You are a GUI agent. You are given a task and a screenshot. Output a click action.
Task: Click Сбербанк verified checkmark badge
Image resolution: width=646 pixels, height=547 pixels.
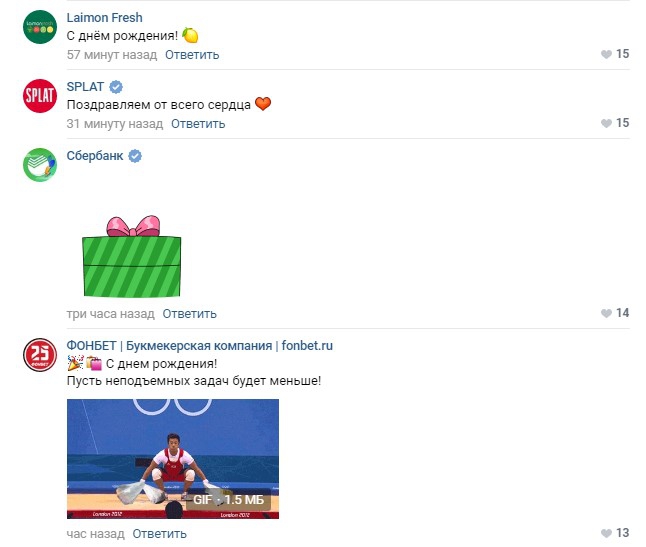135,156
